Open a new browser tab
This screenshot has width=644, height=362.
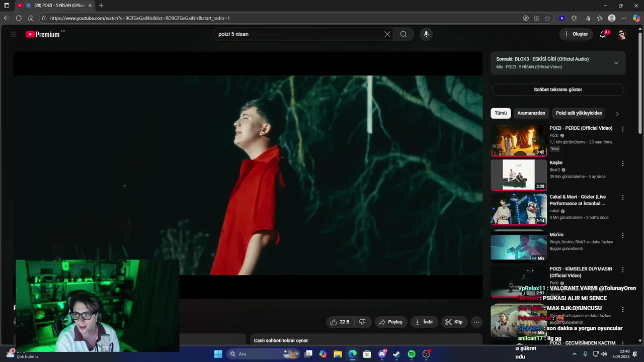[x=101, y=5]
